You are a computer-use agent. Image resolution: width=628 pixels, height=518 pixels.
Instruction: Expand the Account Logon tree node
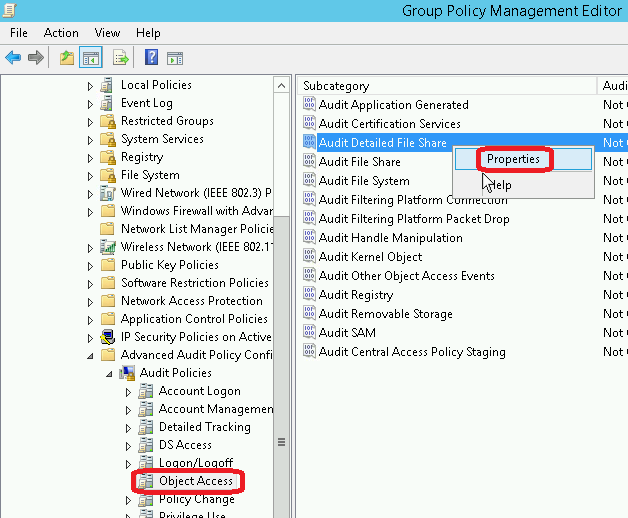click(128, 391)
